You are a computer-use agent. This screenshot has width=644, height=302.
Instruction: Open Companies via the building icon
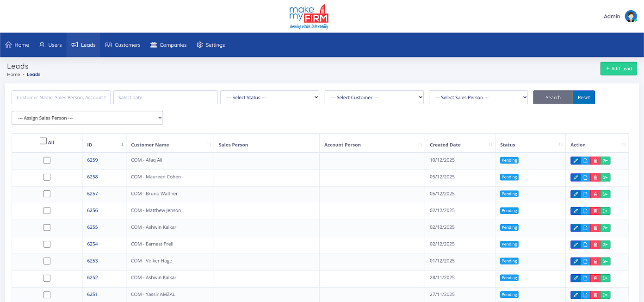153,44
